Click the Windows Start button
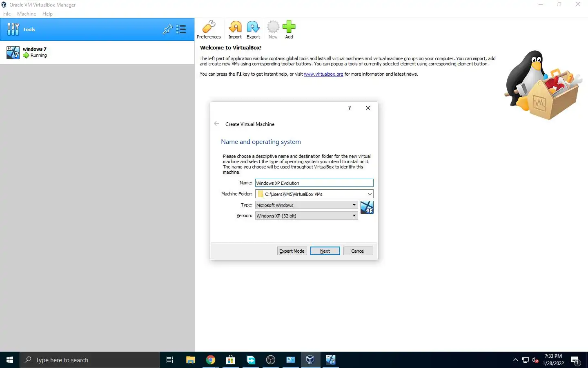The image size is (588, 368). click(x=10, y=360)
